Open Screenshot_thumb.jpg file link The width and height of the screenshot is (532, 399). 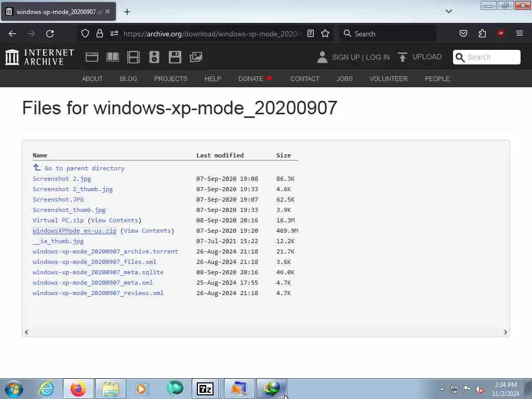point(69,210)
